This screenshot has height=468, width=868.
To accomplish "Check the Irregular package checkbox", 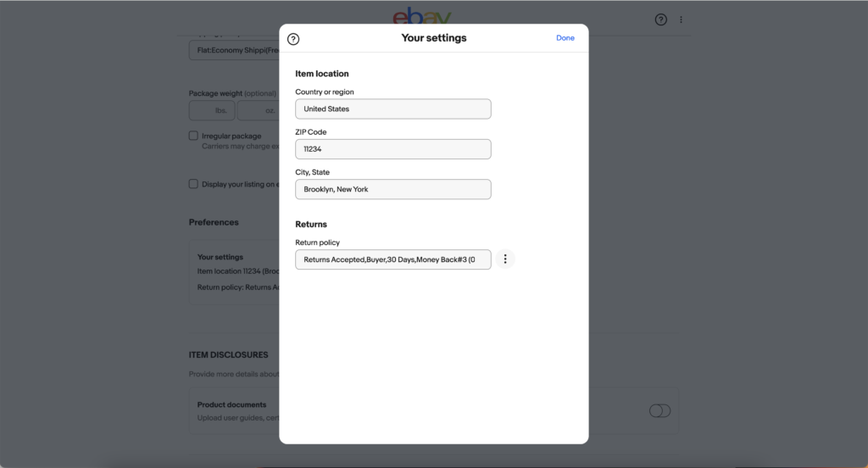I will [x=193, y=136].
